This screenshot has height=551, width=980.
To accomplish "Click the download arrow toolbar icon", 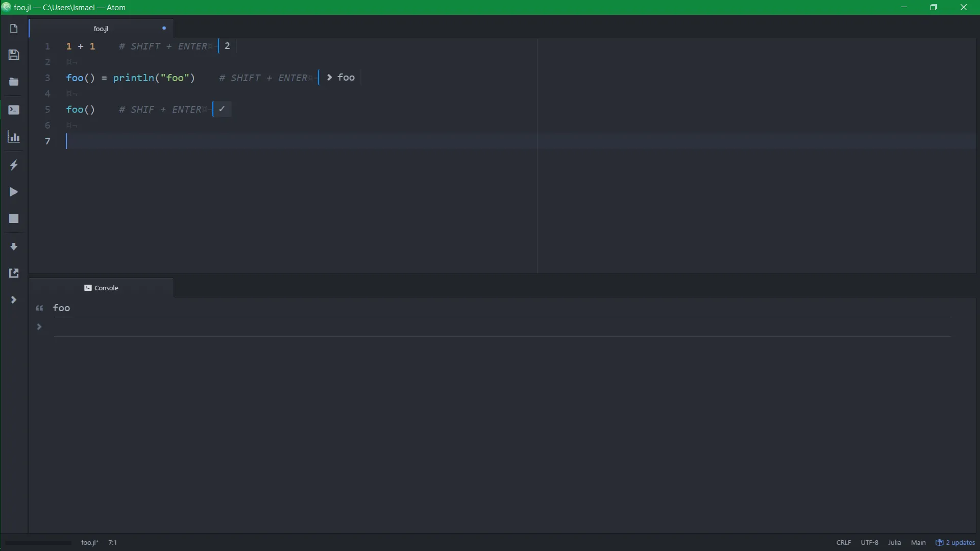I will 14,246.
